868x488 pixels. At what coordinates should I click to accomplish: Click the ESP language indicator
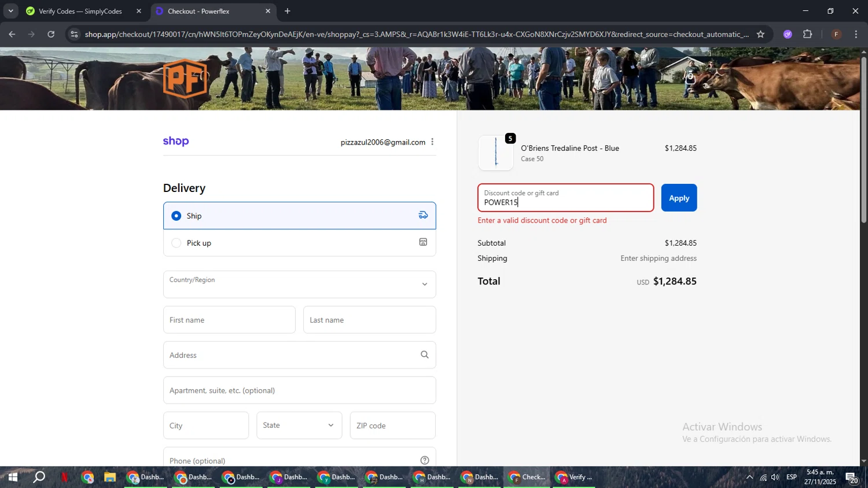792,478
